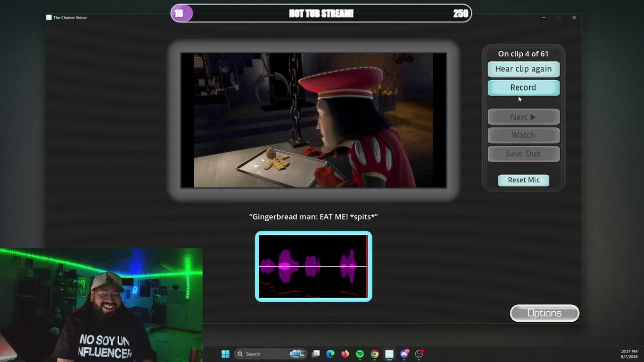Click the Save Dub button

pos(523,153)
